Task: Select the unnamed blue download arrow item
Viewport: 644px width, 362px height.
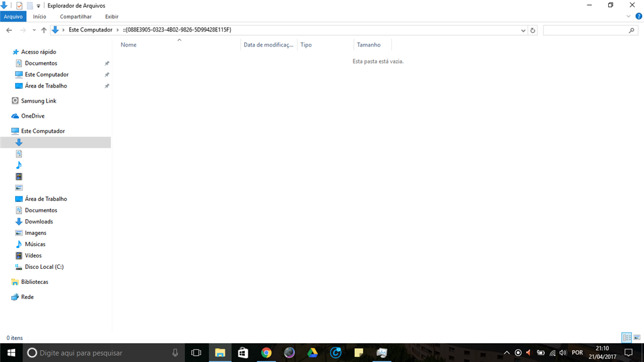Action: 19,142
